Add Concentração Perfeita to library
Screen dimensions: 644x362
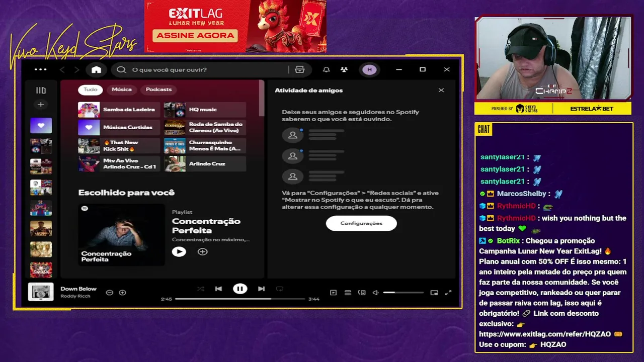tap(202, 251)
